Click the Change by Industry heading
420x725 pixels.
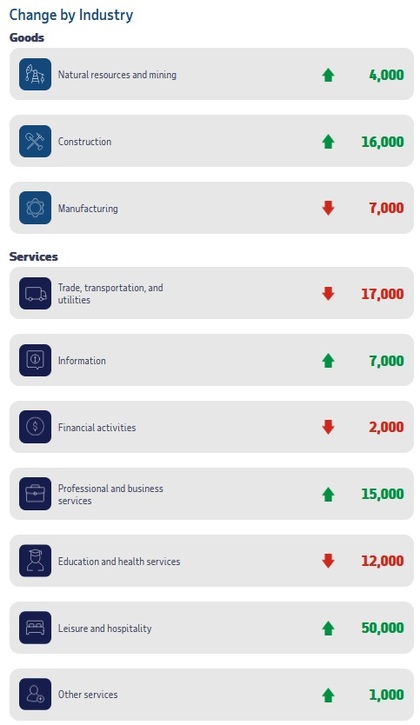click(x=71, y=15)
